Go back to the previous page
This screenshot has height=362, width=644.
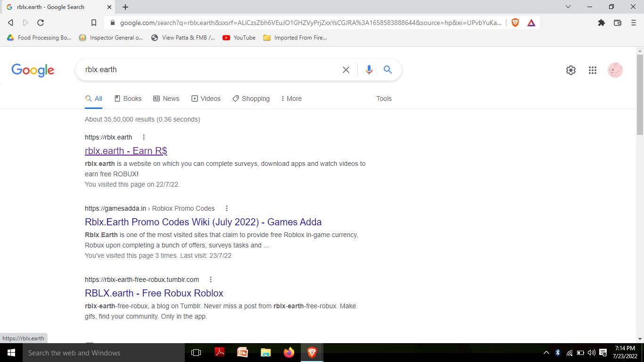pos(10,23)
